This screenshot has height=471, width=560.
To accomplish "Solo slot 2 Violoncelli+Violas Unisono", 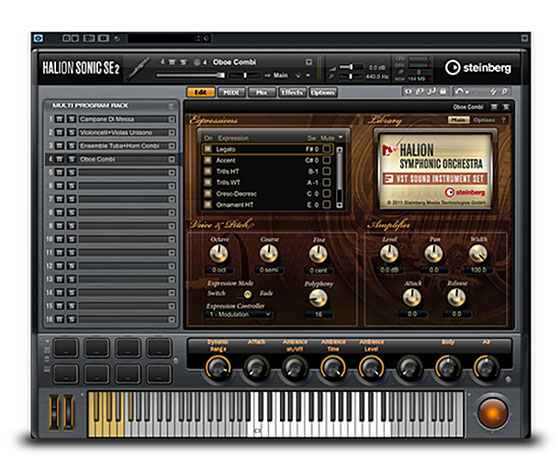I will click(x=72, y=132).
